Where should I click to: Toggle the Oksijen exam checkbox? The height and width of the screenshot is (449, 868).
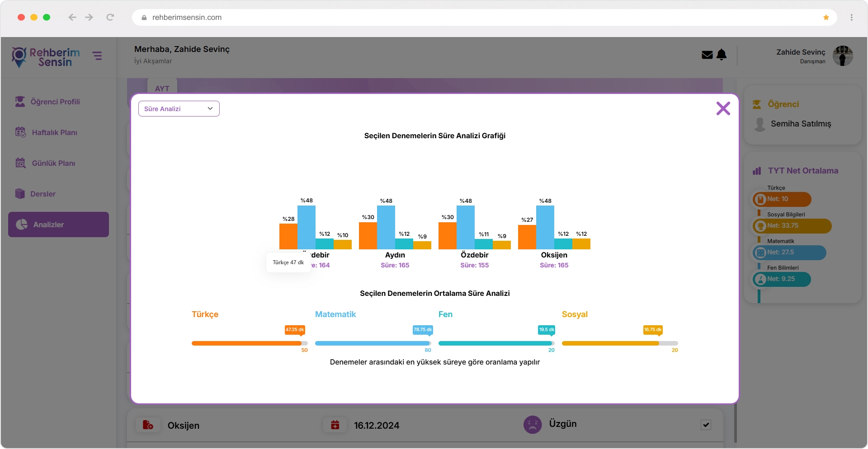point(706,425)
